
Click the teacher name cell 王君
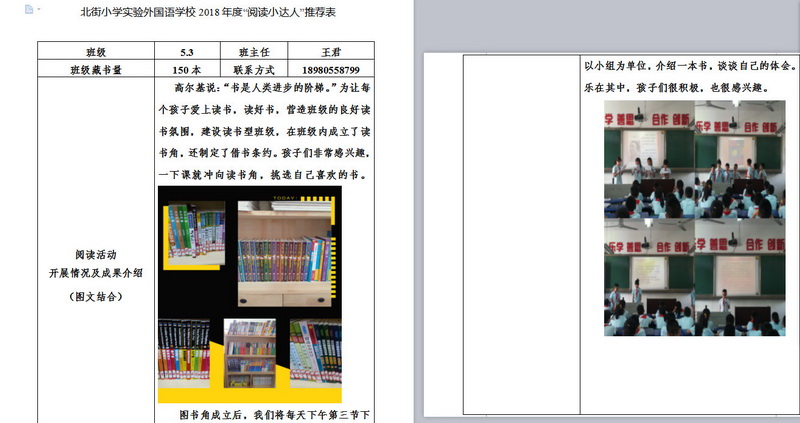[x=330, y=52]
